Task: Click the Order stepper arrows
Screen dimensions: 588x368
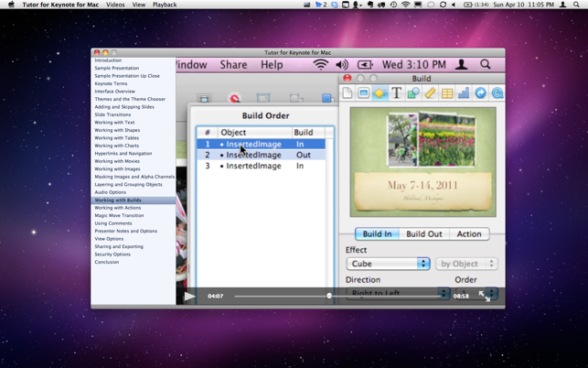Action: point(492,293)
